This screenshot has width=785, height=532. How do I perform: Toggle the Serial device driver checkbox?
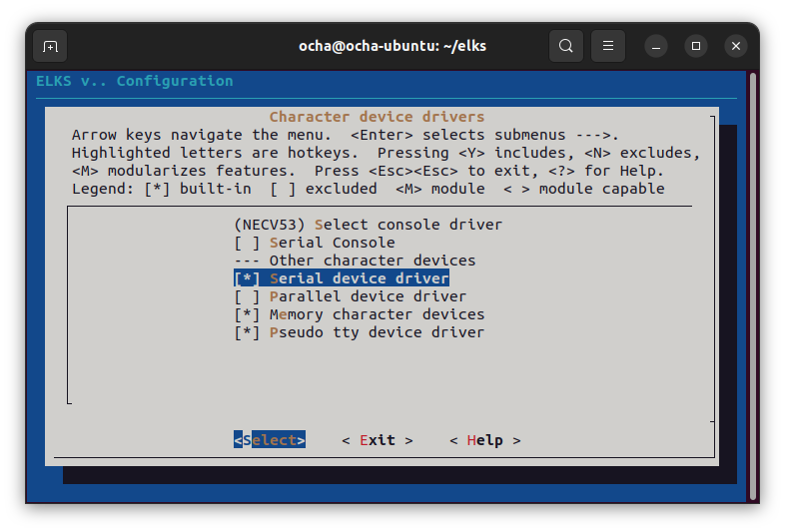coord(247,278)
